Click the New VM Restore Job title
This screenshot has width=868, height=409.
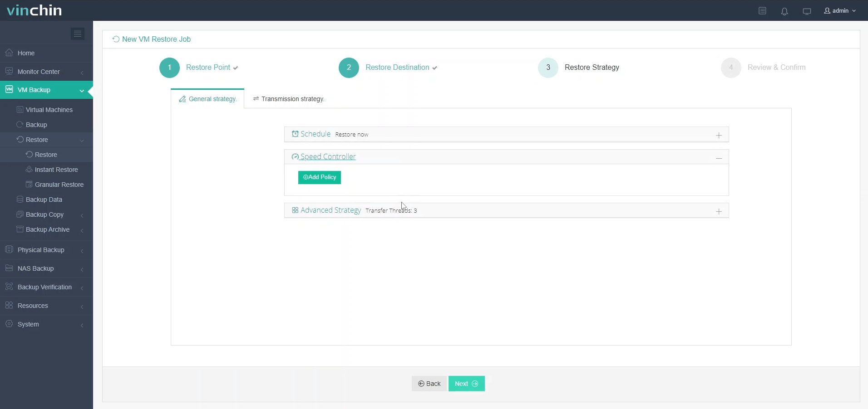pyautogui.click(x=156, y=39)
